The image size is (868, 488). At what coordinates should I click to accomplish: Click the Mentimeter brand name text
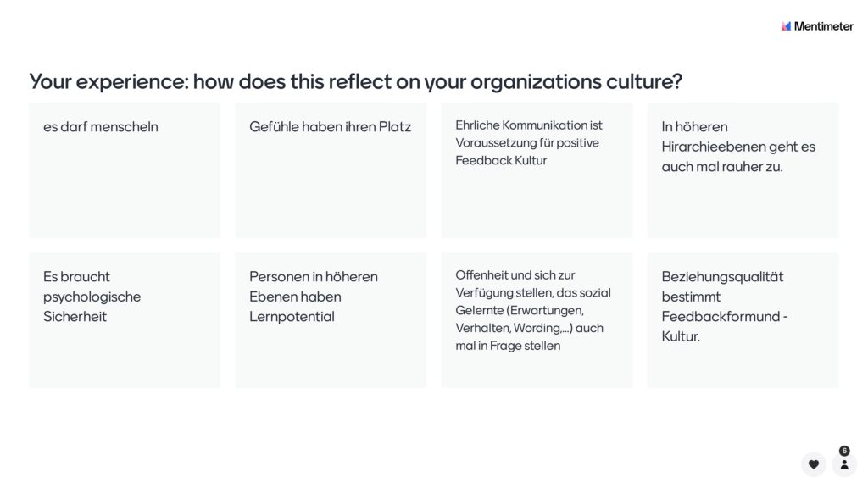click(824, 26)
